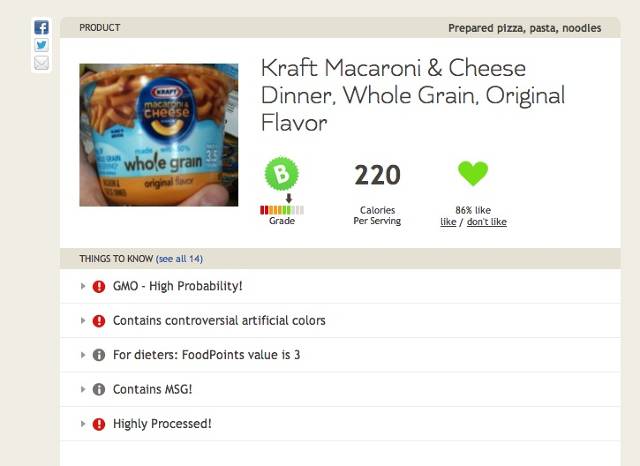Click the info icon beside FoodPoints value
Screen dimensions: 640x466
pos(99,355)
